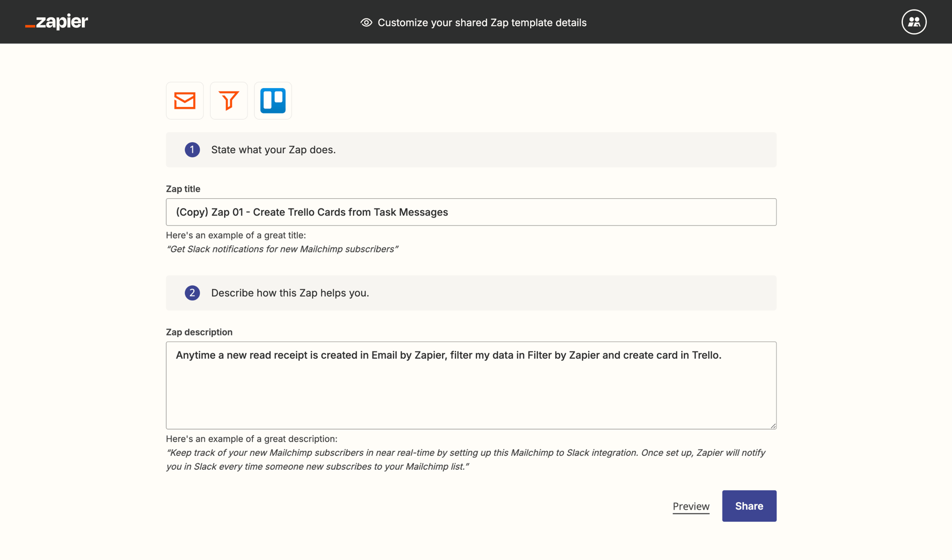Click the example description about Mailchimp subscribers
This screenshot has width=952, height=560.
[466, 459]
